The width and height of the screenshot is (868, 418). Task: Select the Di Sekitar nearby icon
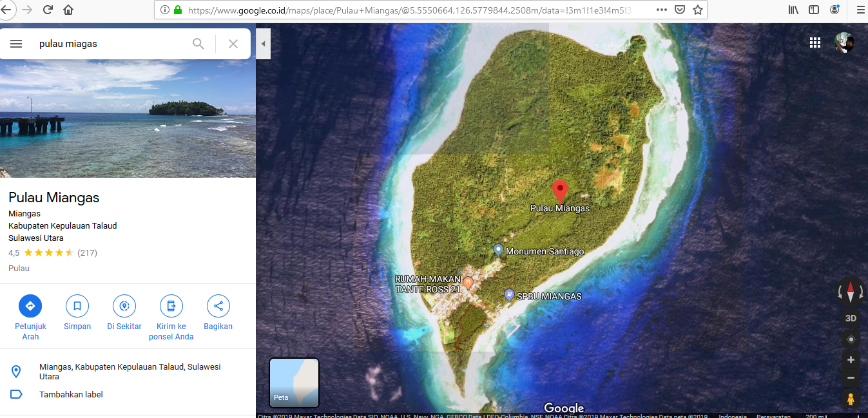pos(124,306)
